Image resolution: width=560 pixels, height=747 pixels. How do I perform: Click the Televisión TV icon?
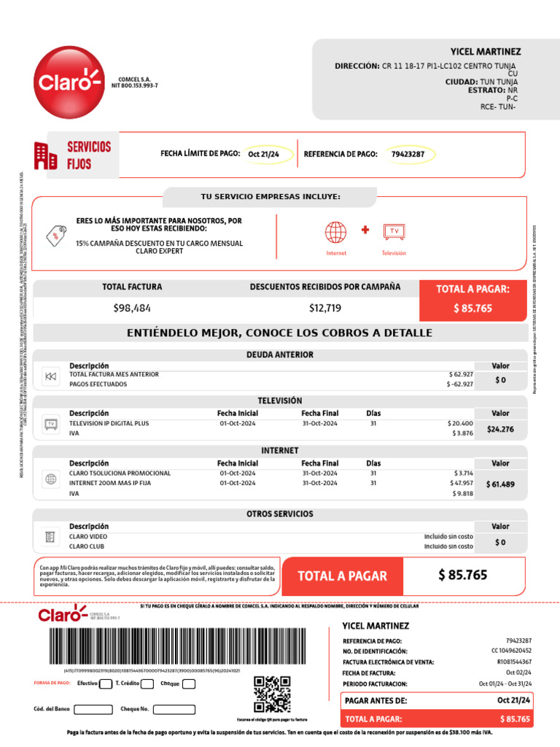click(394, 232)
